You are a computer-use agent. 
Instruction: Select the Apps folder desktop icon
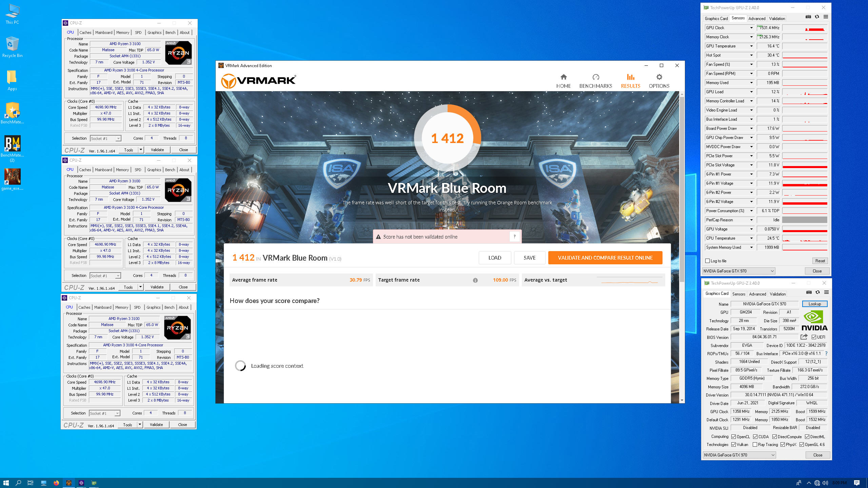[x=12, y=81]
